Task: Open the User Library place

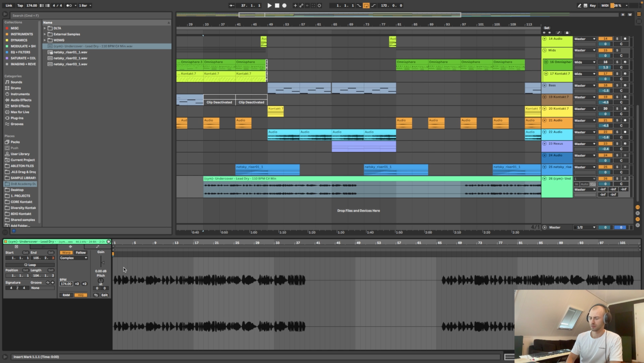Action: click(x=20, y=154)
